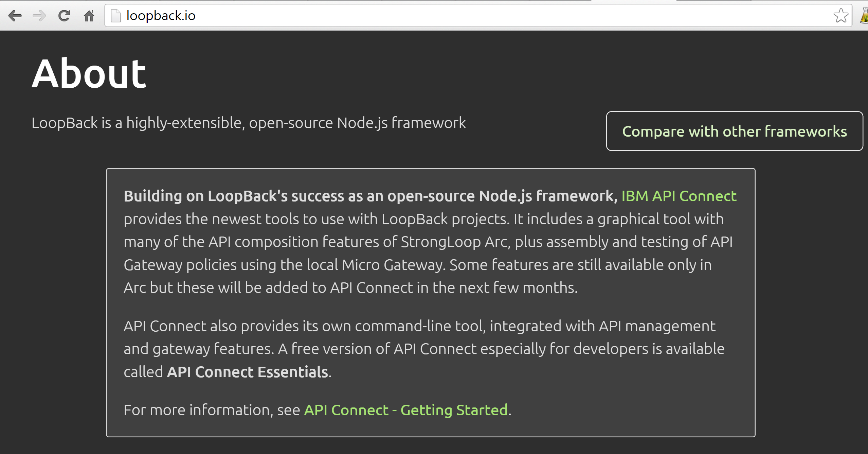Bookmark this page with the star icon
This screenshot has width=868, height=454.
tap(841, 16)
